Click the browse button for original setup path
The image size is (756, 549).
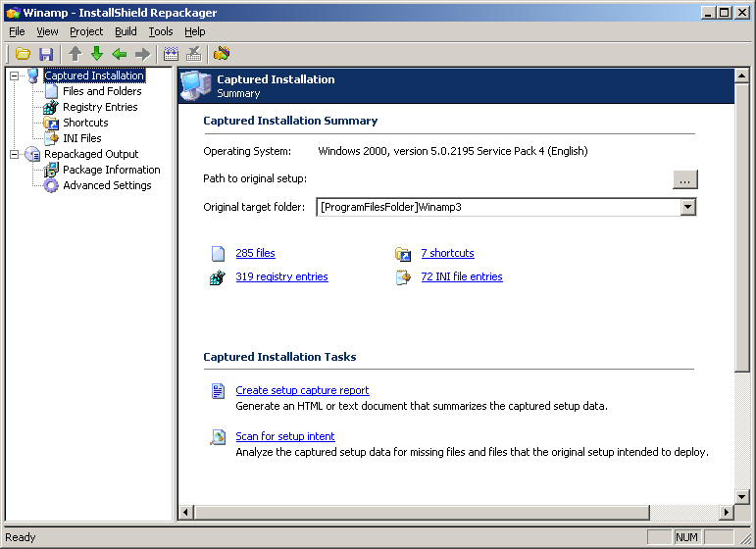click(x=685, y=179)
